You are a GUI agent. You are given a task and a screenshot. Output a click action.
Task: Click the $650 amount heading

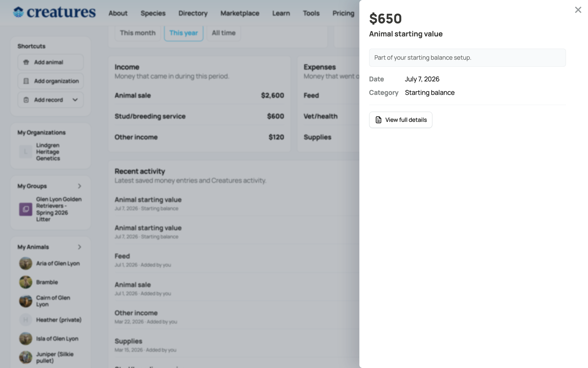point(386,18)
